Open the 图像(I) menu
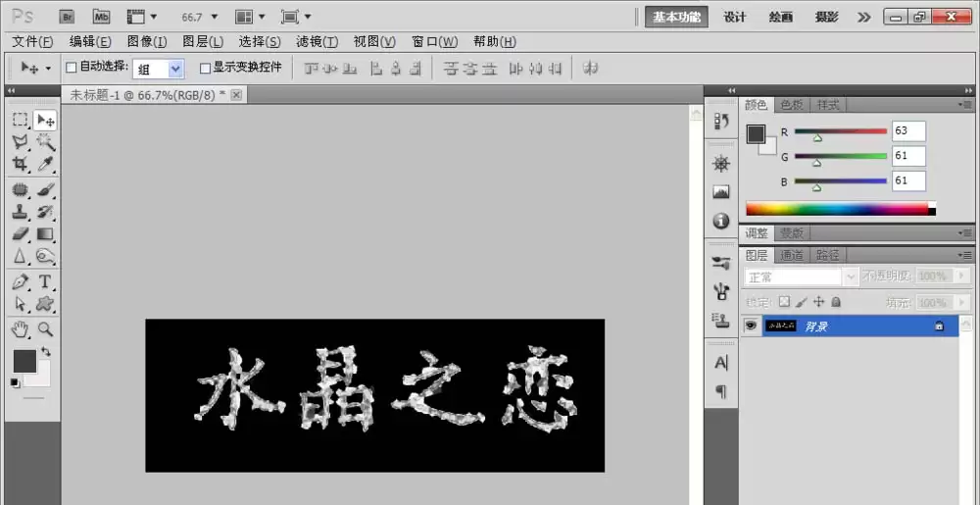This screenshot has width=980, height=505. [x=147, y=42]
